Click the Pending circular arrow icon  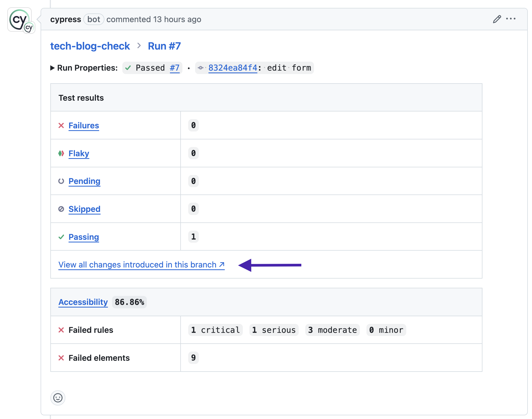[x=61, y=181]
